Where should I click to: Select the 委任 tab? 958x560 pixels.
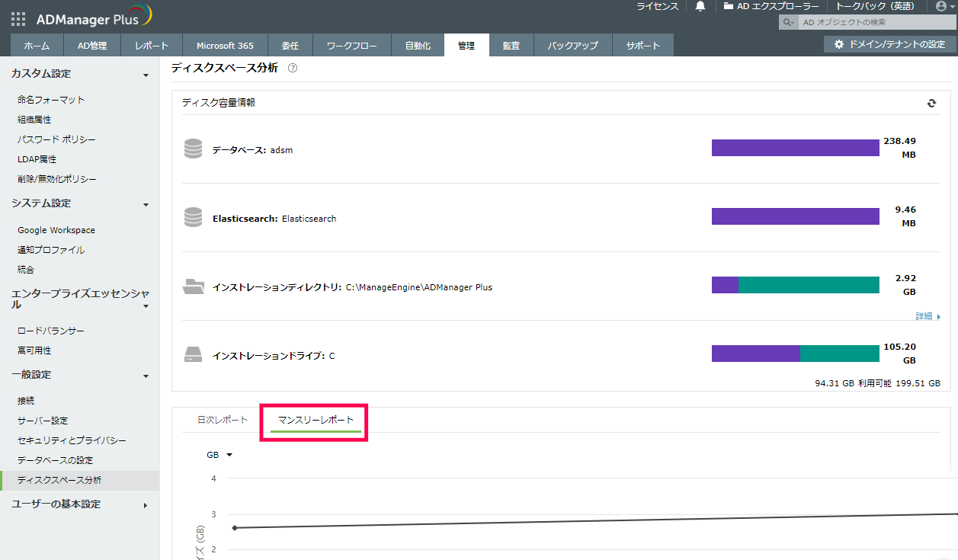pyautogui.click(x=290, y=46)
